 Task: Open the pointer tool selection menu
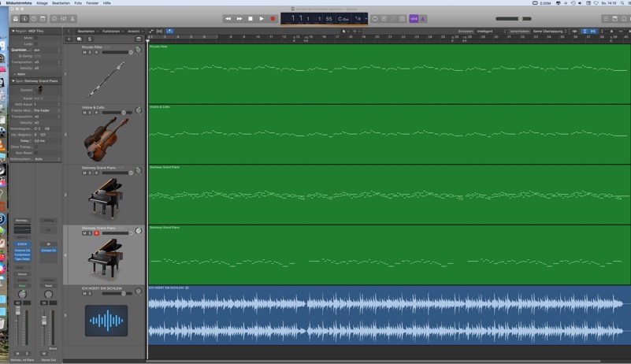345,31
